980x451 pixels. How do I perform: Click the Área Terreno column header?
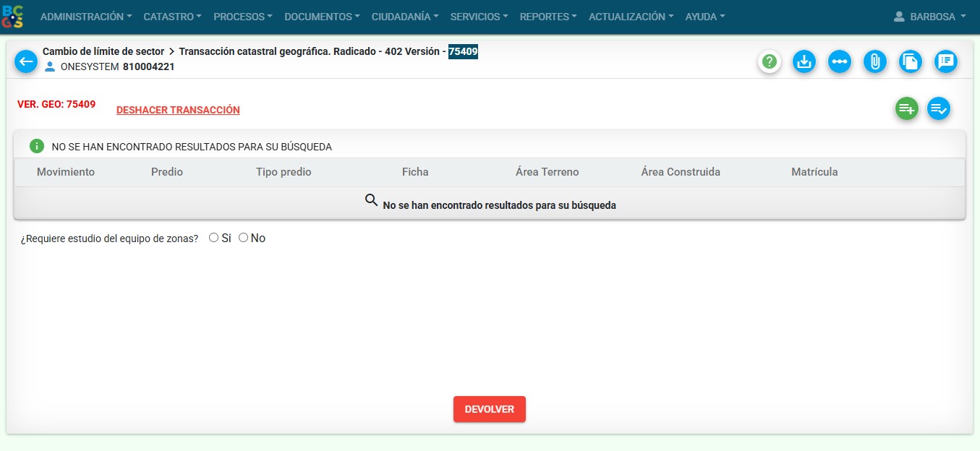pos(547,172)
